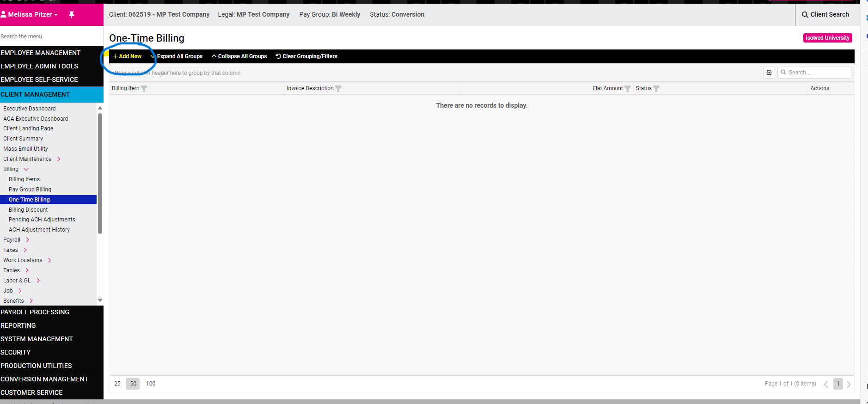The height and width of the screenshot is (404, 868).
Task: Select page 1 in pager
Action: point(838,384)
